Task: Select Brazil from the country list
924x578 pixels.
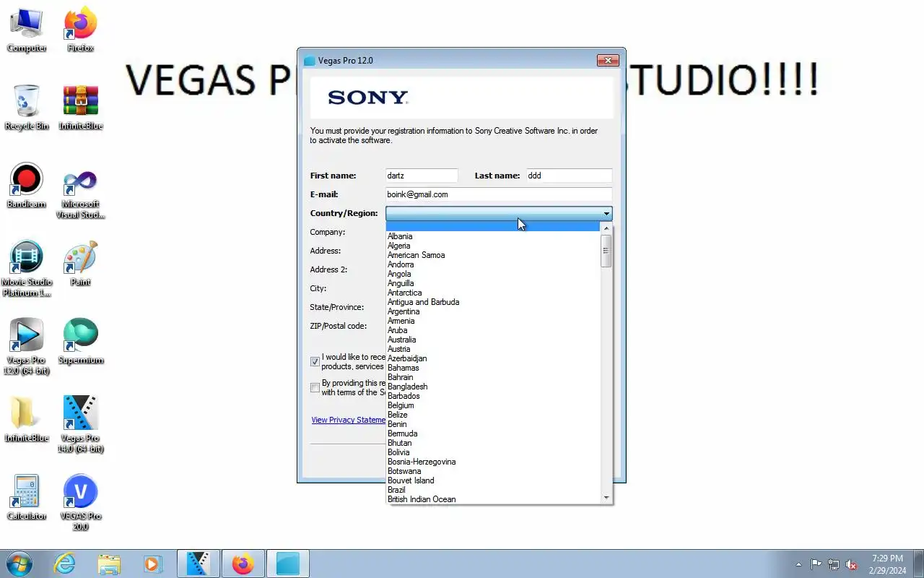Action: pyautogui.click(x=493, y=490)
